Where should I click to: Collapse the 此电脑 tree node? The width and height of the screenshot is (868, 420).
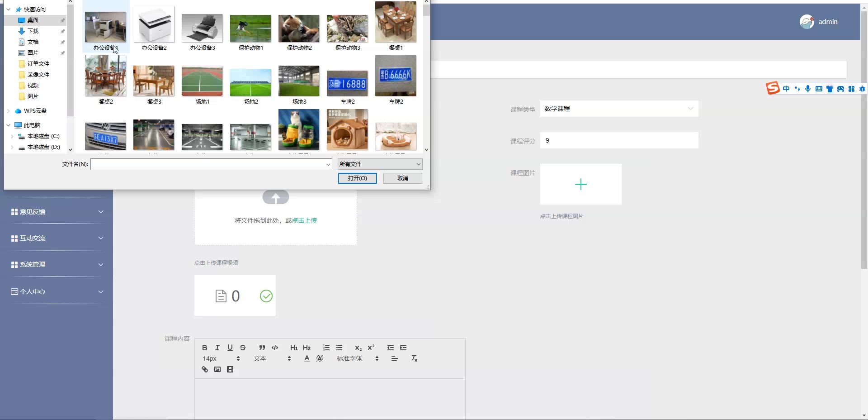[x=9, y=125]
